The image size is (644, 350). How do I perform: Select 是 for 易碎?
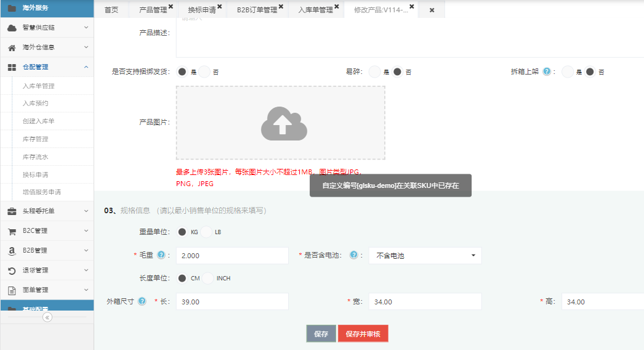tap(374, 71)
